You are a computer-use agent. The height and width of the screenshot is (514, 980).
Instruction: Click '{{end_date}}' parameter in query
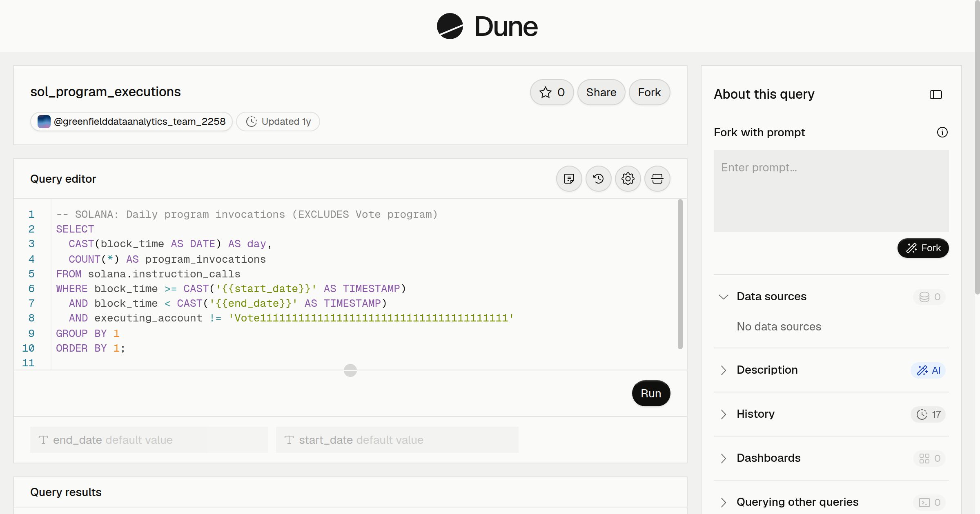[253, 304]
